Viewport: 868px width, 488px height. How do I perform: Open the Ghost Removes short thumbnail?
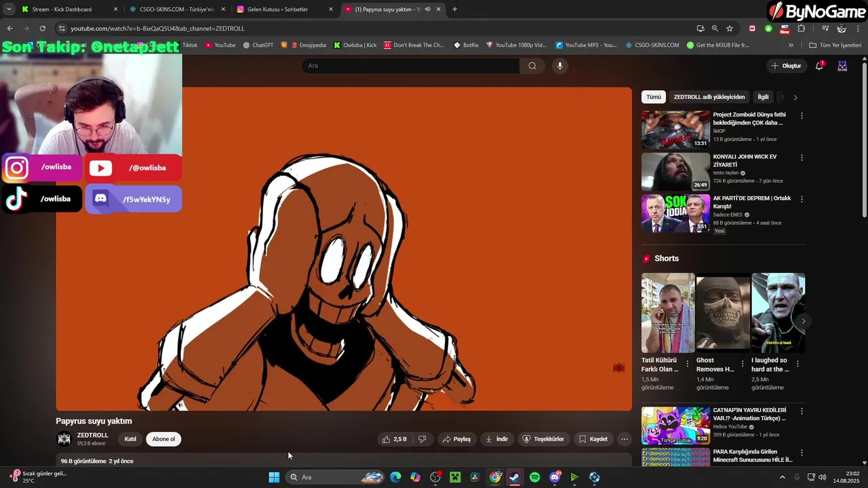pos(723,312)
